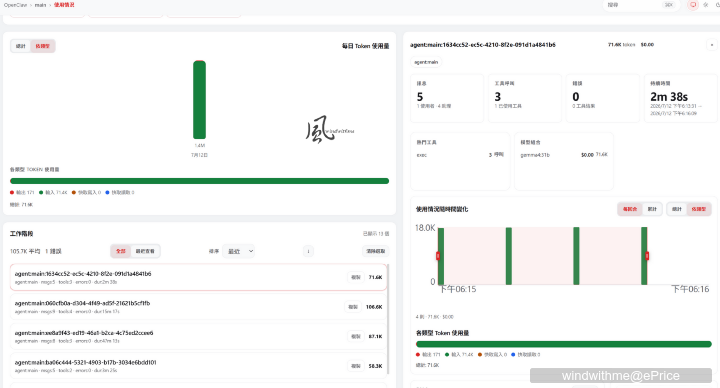Viewport: 720px width, 388px height.
Task: Select 最近查看 filter in sessions list
Action: click(x=145, y=251)
